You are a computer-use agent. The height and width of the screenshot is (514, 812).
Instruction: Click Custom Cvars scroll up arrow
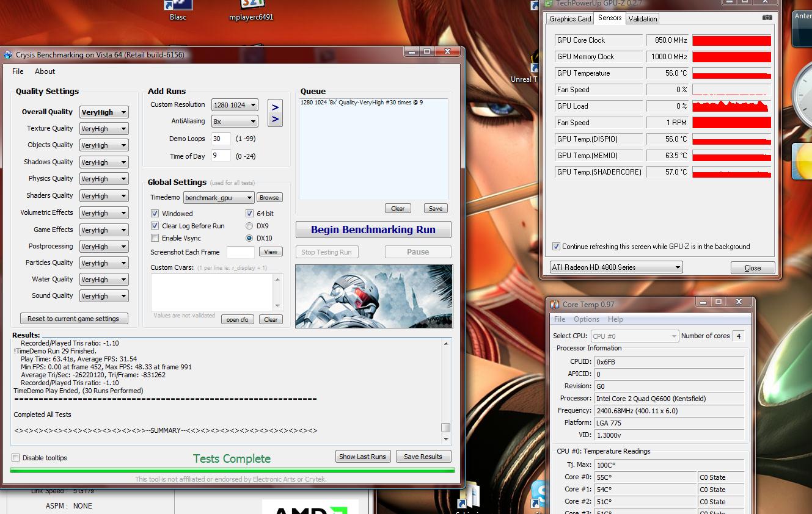(278, 279)
